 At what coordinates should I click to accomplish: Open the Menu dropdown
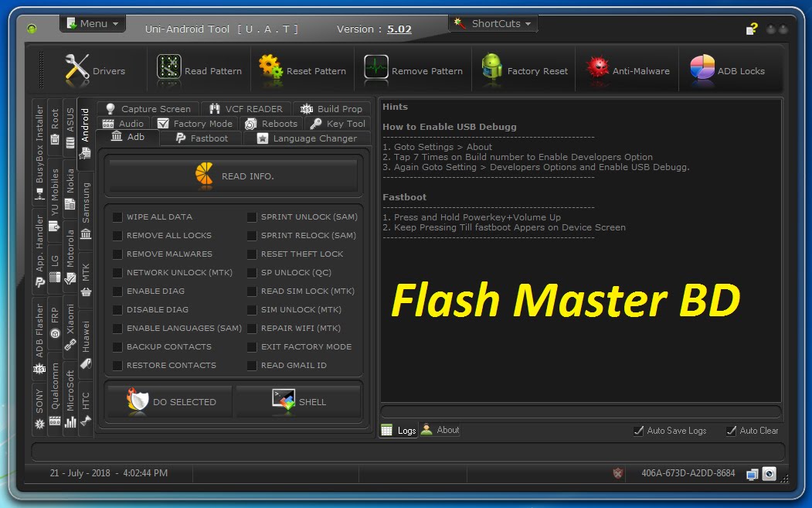(x=93, y=23)
